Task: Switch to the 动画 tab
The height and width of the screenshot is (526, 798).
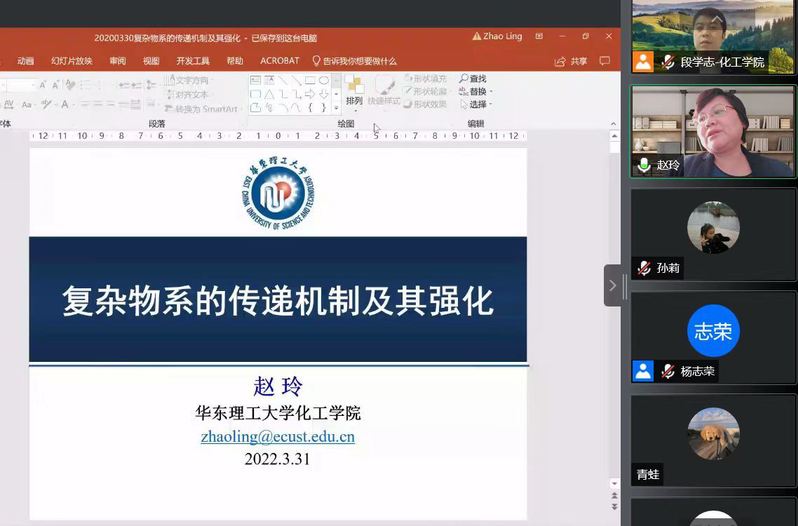Action: 25,61
